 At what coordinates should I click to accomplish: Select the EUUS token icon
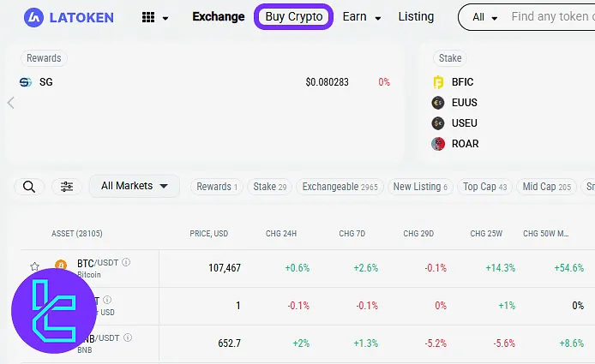438,103
